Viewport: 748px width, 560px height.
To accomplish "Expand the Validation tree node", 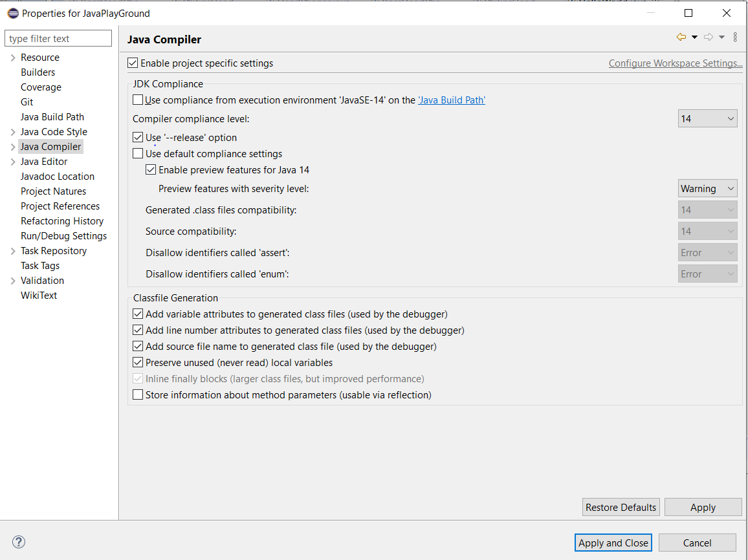I will [x=13, y=281].
